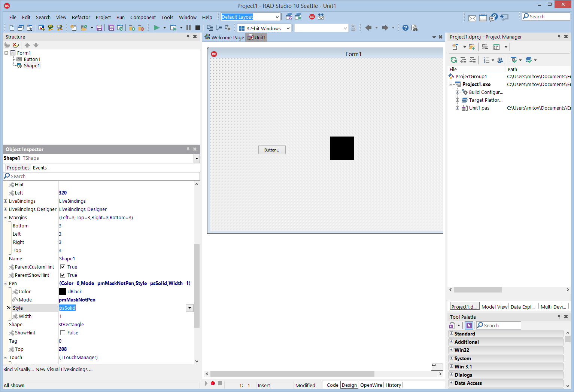Open the Component menu

coord(143,17)
